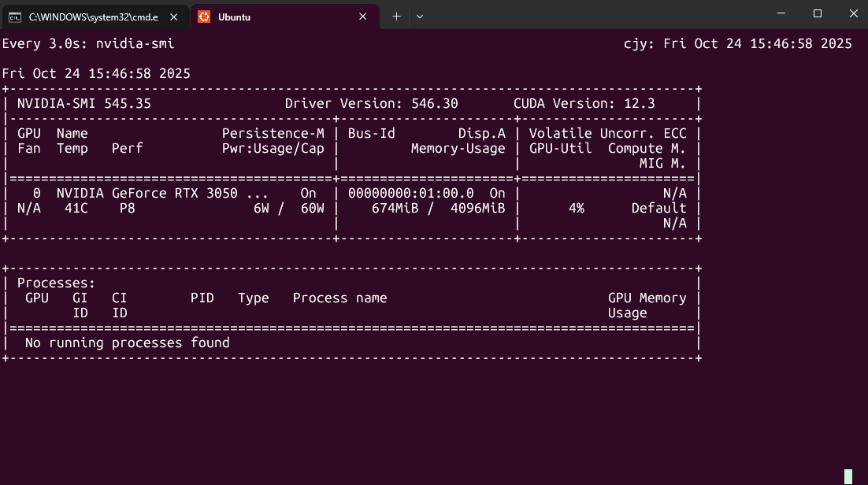Click the cmd.exe tab icon
Viewport: 868px width, 485px height.
pyautogui.click(x=15, y=17)
